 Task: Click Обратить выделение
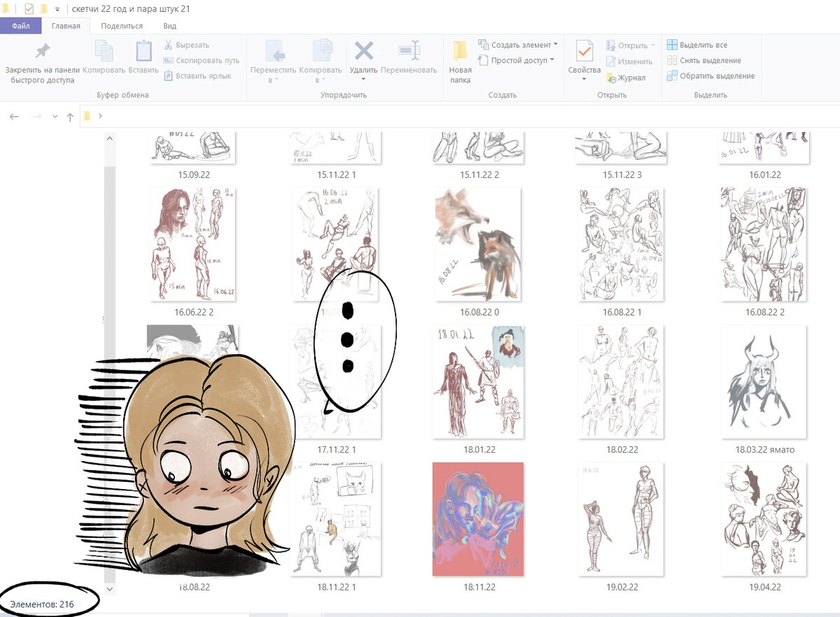point(710,76)
